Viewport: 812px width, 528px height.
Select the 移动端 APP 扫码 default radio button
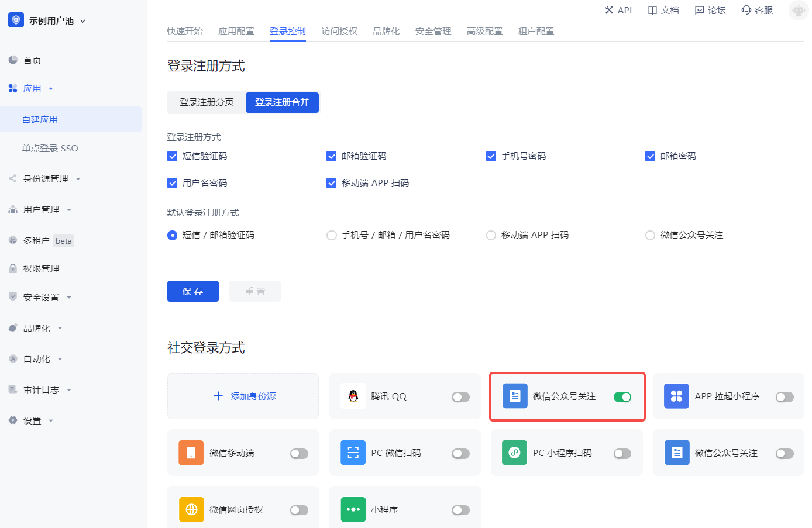coord(491,235)
